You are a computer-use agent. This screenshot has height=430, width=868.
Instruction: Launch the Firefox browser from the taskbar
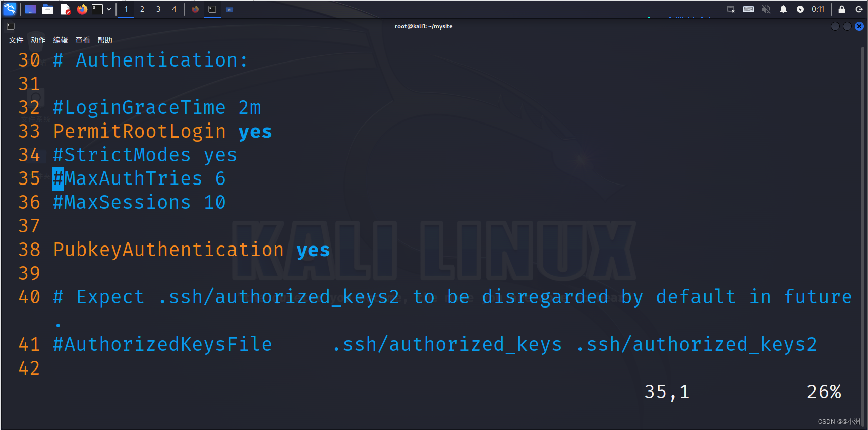[x=82, y=9]
